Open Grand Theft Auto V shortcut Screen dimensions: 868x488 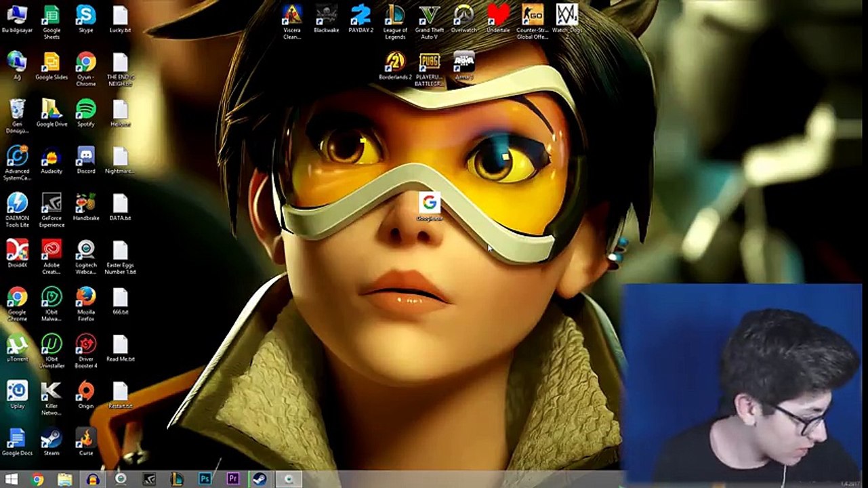[430, 22]
